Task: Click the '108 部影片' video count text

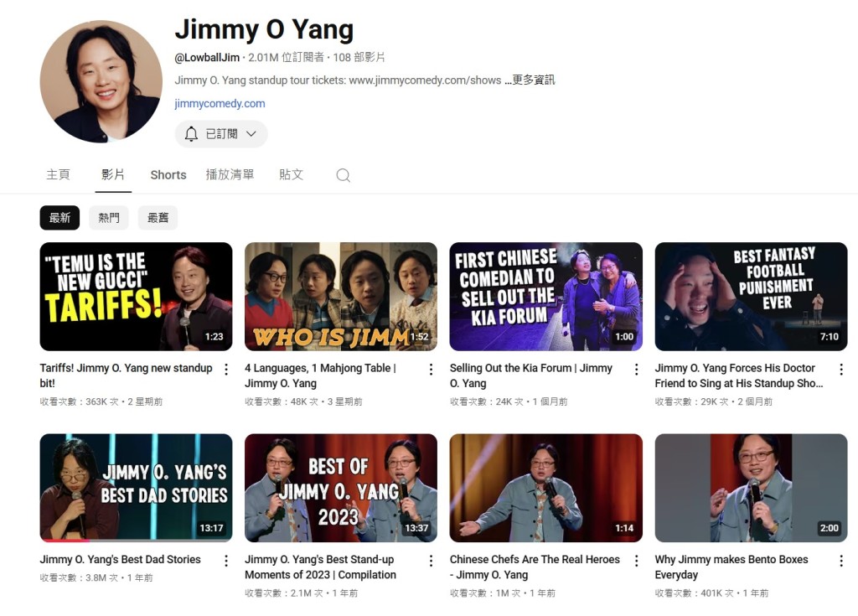Action: click(x=359, y=58)
